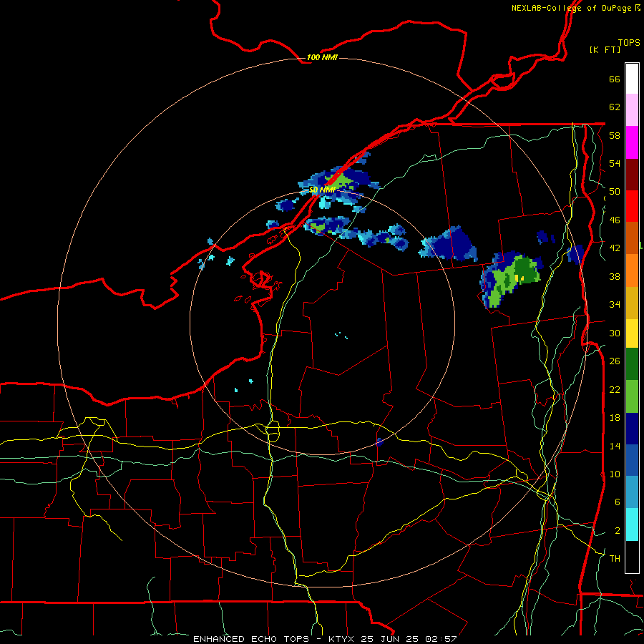Screen dimensions: 644x644
Task: Click the "ENHANCED ECHO TOPS" product title
Action: (250, 639)
